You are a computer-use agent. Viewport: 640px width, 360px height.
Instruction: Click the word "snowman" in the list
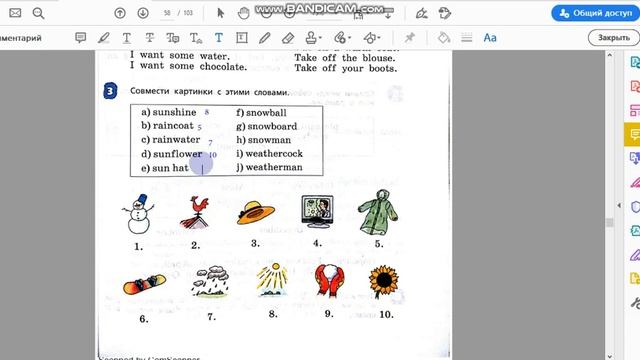coord(269,140)
